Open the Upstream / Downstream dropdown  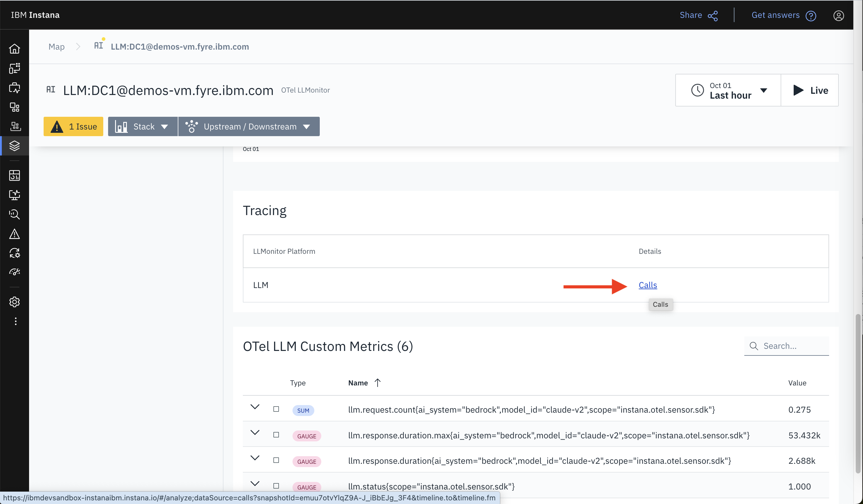[249, 126]
